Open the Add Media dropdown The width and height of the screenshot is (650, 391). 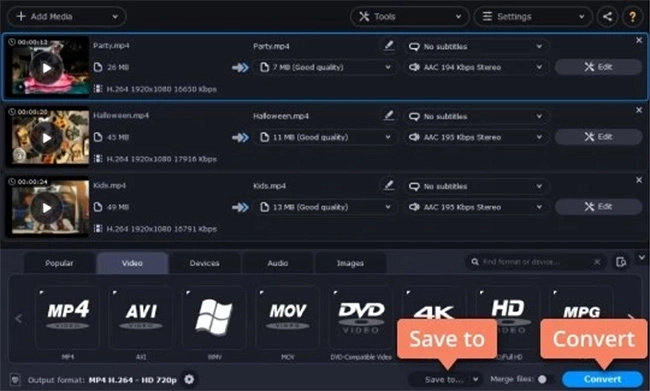pos(66,17)
